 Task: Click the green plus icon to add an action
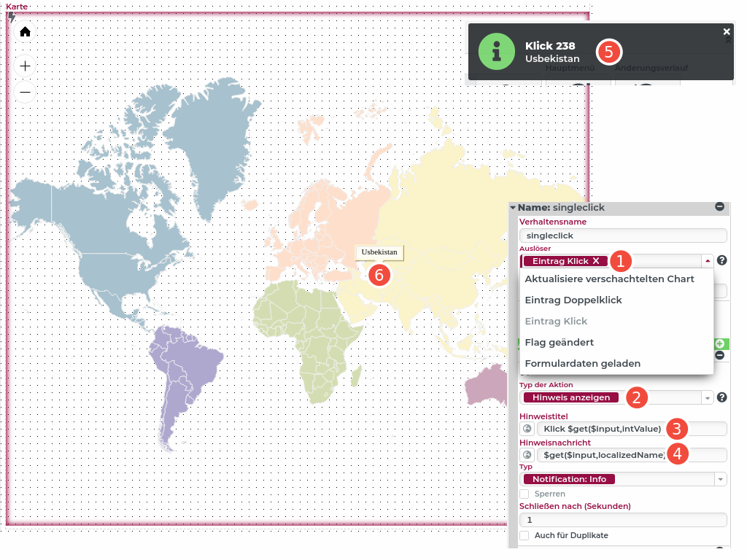click(719, 343)
